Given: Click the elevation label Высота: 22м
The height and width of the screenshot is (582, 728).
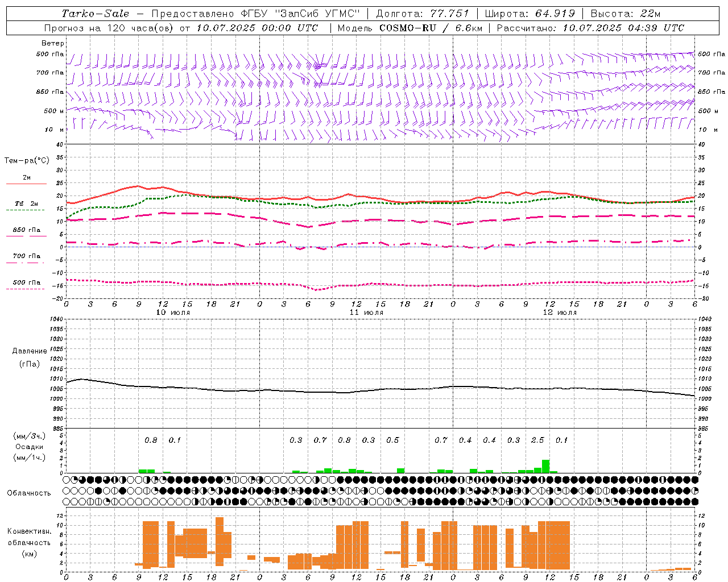Looking at the screenshot, I should [x=626, y=14].
